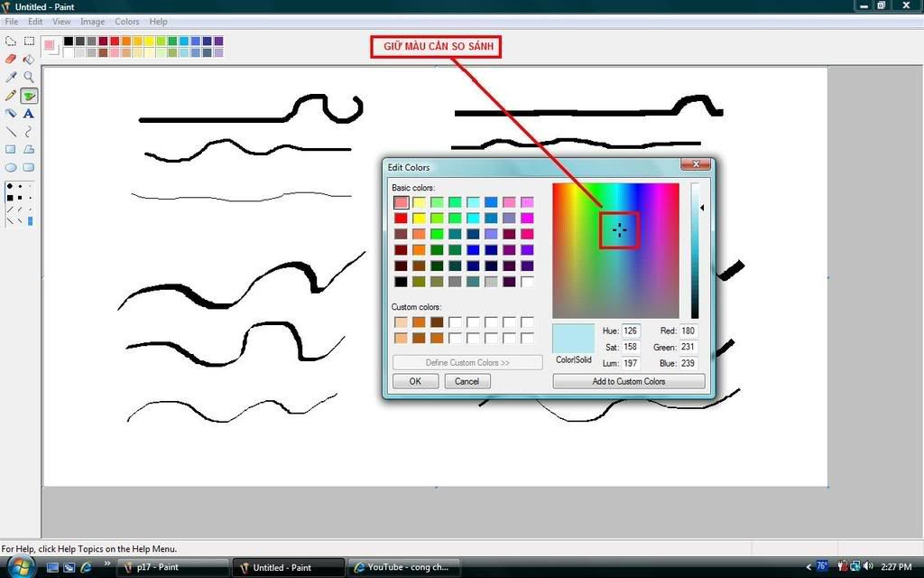
Task: Click Add to Custom Colors button
Action: pos(629,381)
